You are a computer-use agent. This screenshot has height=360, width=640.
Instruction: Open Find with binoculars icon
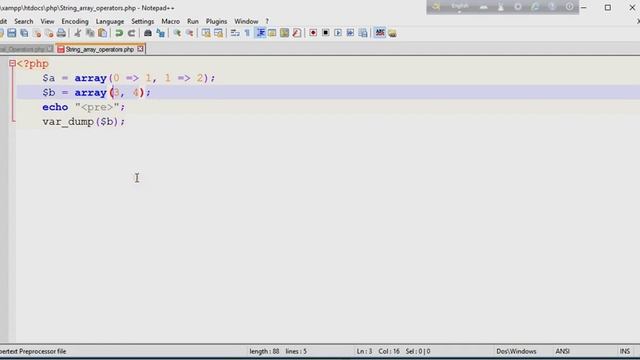[x=148, y=33]
